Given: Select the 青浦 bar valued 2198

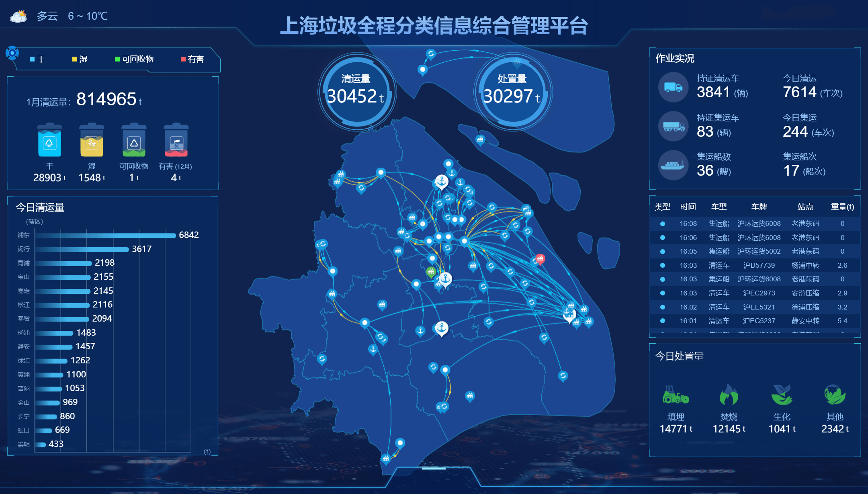Looking at the screenshot, I should pyautogui.click(x=63, y=263).
